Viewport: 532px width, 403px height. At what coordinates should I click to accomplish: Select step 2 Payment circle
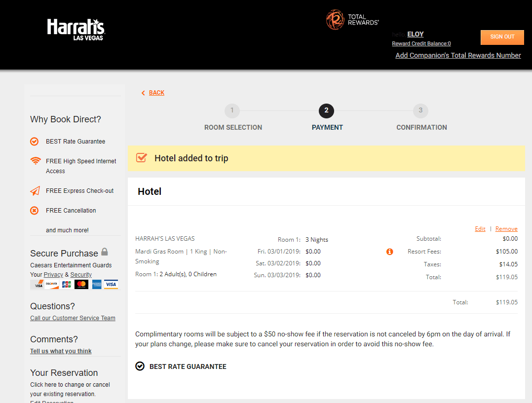pos(326,110)
